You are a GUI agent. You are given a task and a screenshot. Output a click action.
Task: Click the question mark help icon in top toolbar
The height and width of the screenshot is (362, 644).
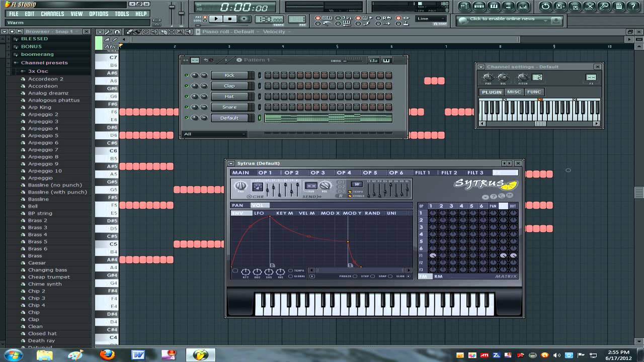[633, 7]
